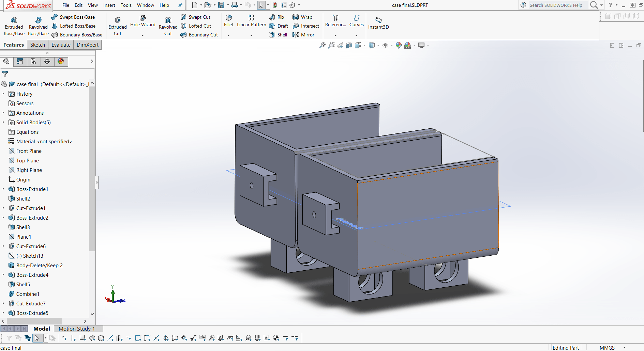The width and height of the screenshot is (644, 351).
Task: Expand the Cut-Extrude6 feature
Action: point(3,246)
